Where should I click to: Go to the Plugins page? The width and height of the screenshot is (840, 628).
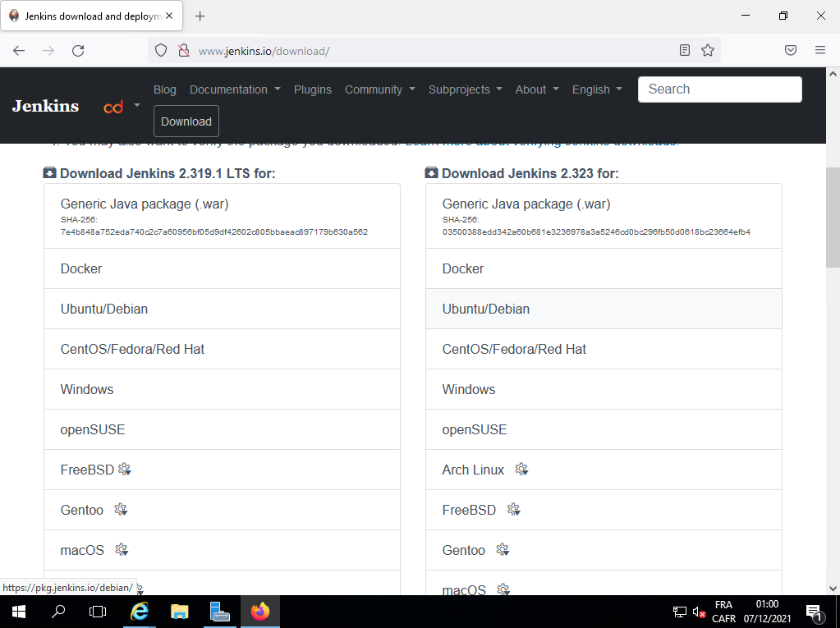pyautogui.click(x=313, y=89)
